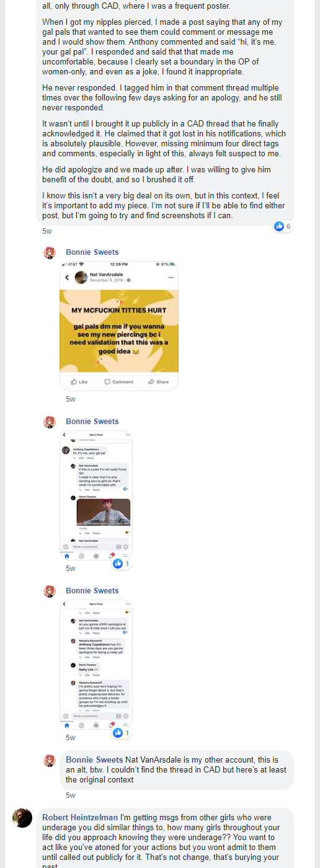Click the 5w timestamp under the 'your gal pal' screenshot
The height and width of the screenshot is (868, 320).
pos(71,569)
